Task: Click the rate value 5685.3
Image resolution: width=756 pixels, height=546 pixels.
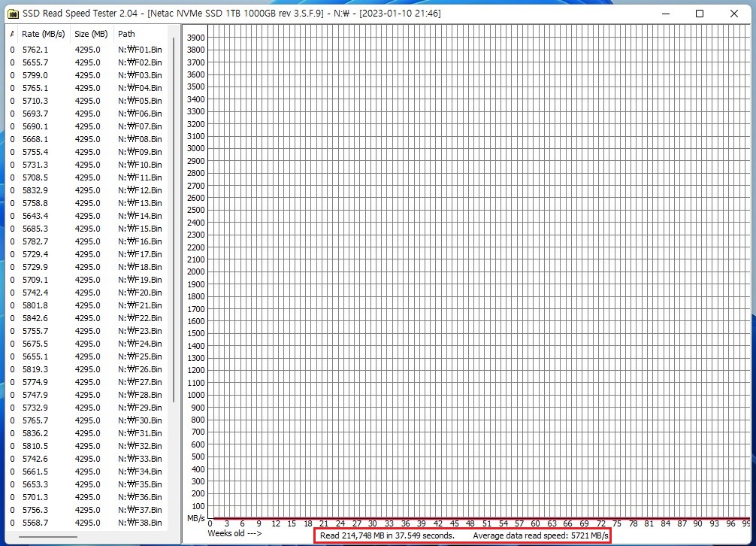Action: [35, 229]
